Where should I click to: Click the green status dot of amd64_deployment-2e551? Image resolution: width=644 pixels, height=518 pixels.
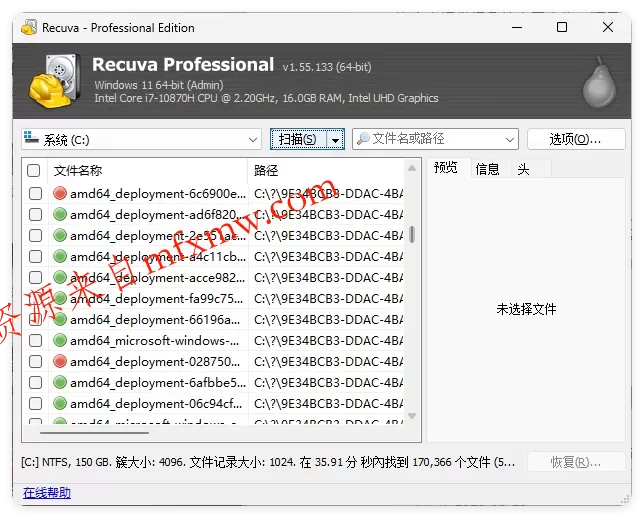tap(60, 235)
